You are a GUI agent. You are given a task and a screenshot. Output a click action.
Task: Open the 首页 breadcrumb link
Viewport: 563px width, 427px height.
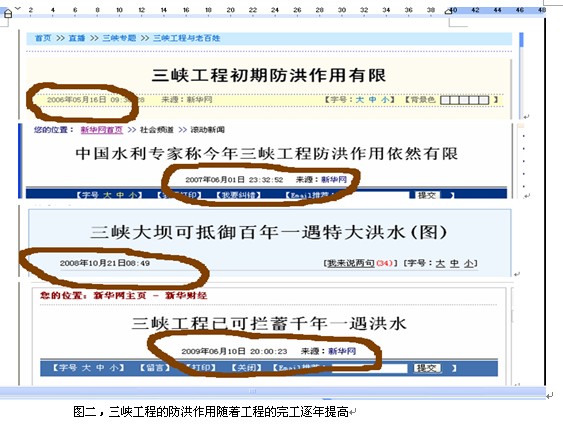pos(43,38)
